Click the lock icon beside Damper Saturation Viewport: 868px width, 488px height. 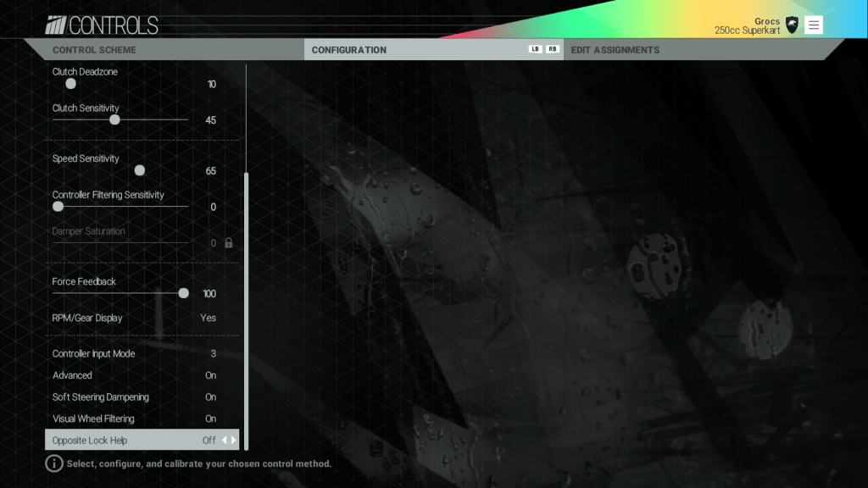click(227, 243)
